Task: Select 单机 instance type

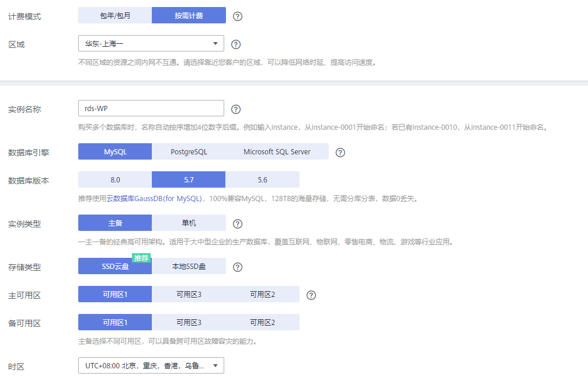Action: [189, 223]
